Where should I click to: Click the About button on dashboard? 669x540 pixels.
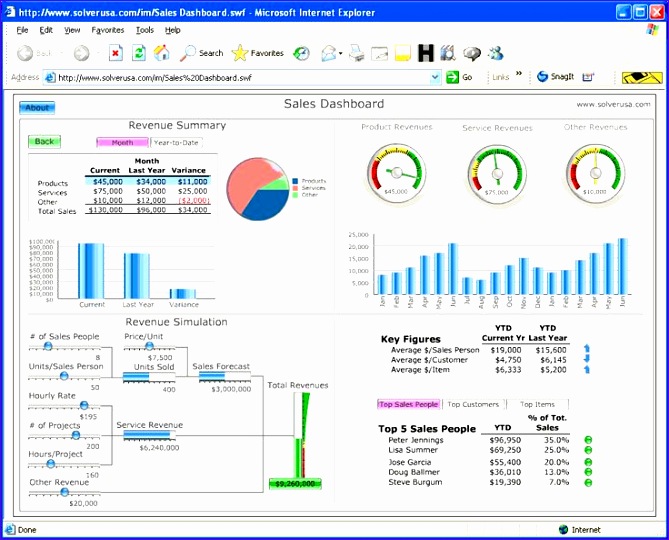pyautogui.click(x=37, y=108)
